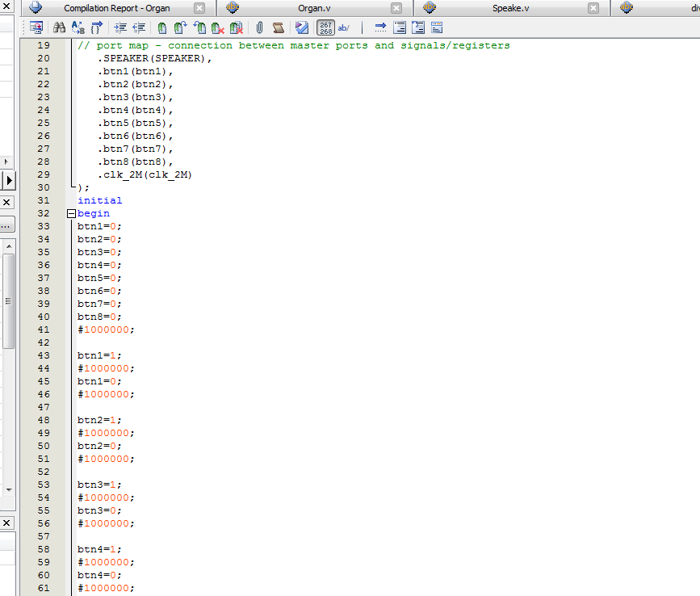Toggle the ab/ whitespace display button
700x596 pixels.
point(344,27)
